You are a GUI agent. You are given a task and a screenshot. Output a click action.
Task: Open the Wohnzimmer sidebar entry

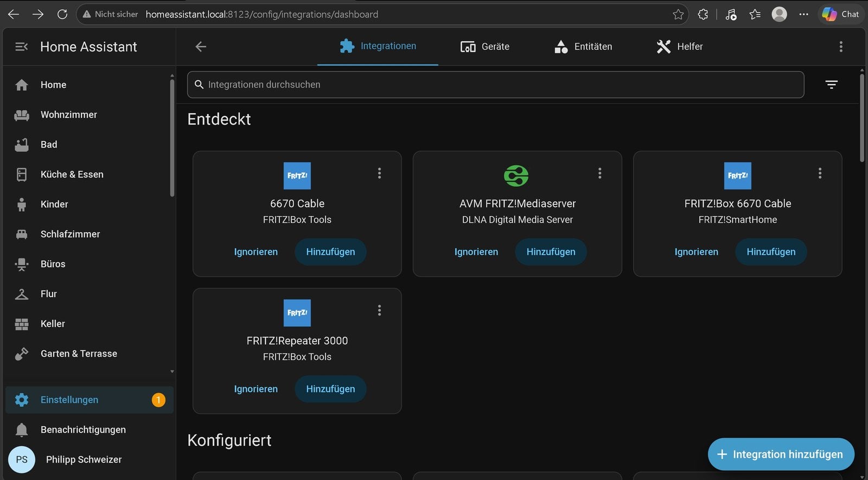coord(90,115)
